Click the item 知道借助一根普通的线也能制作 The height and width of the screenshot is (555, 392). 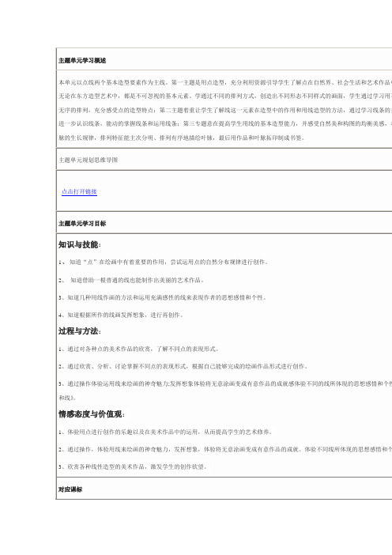131,280
